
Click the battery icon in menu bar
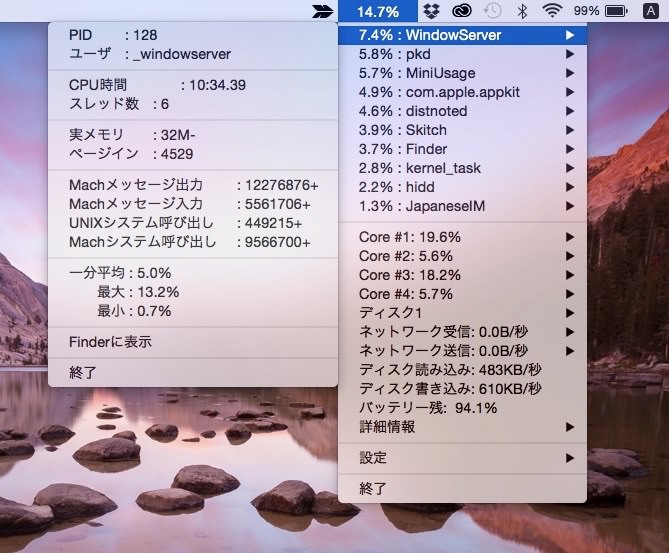tap(617, 11)
